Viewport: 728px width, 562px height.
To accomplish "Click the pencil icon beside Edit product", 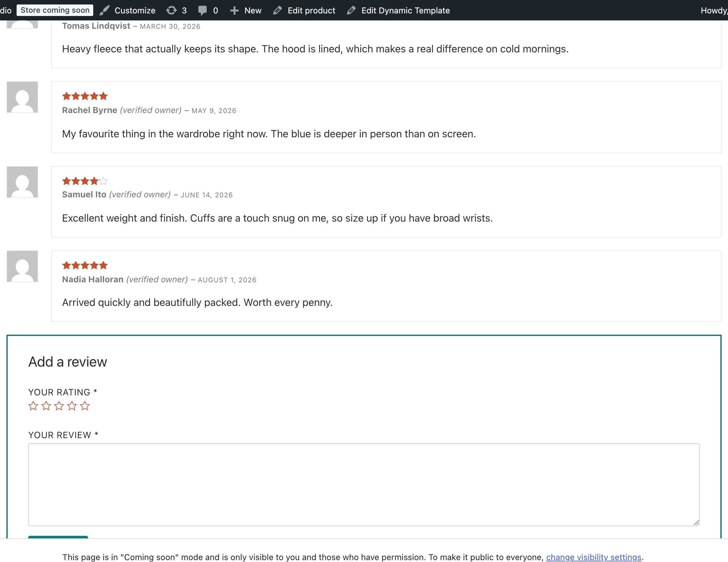I will pyautogui.click(x=278, y=10).
